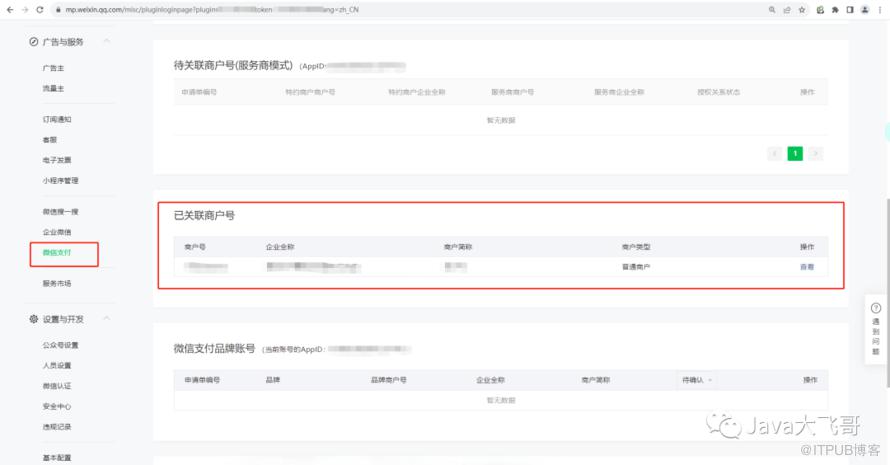Go back in browser history
This screenshot has width=890, height=465.
pos(10,10)
